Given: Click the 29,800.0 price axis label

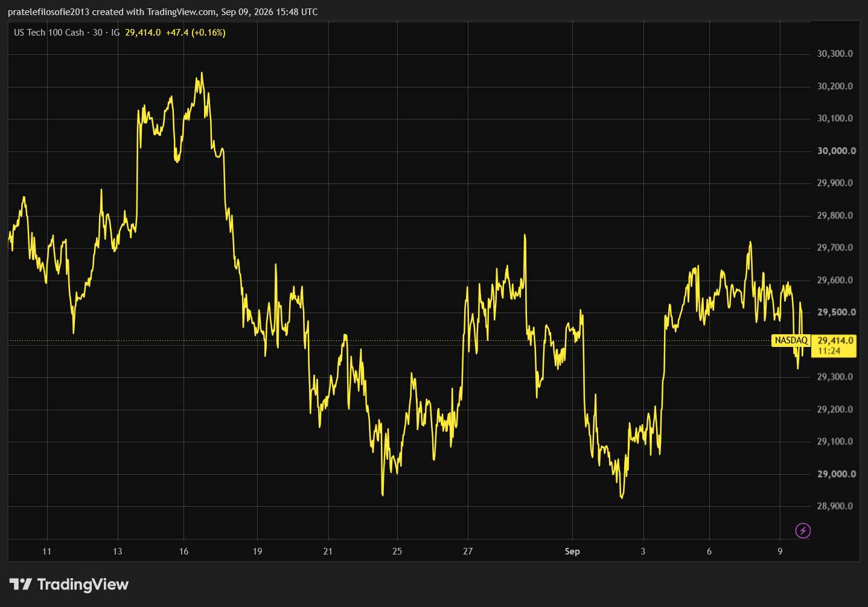Looking at the screenshot, I should click(835, 215).
